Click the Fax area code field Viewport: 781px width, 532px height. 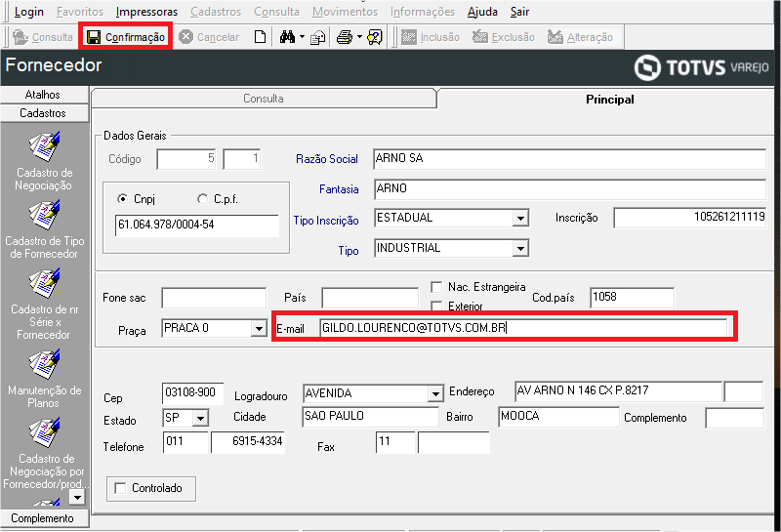[395, 442]
